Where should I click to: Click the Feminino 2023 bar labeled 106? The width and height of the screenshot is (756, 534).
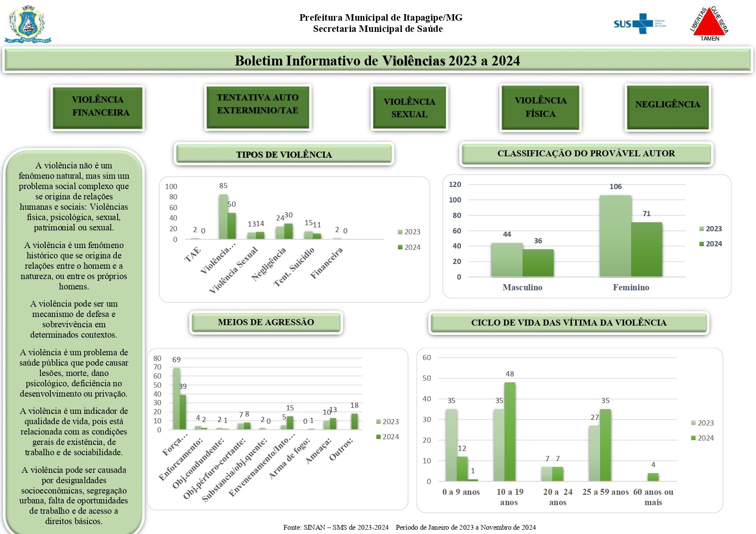click(615, 236)
